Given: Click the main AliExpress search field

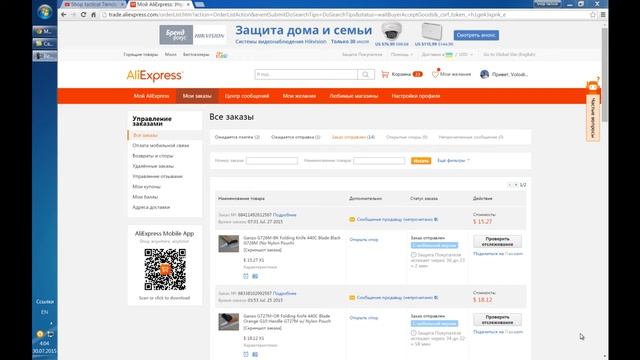Looking at the screenshot, I should click(306, 74).
